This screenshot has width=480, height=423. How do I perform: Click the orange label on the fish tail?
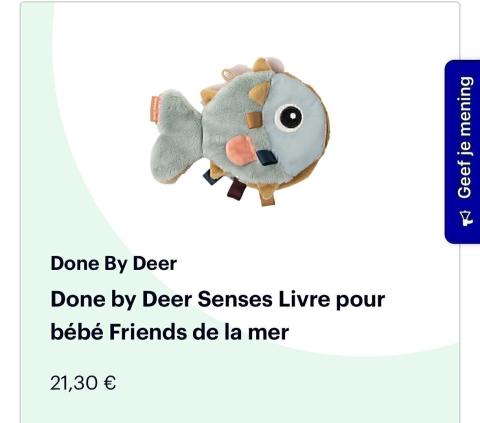coord(156,108)
